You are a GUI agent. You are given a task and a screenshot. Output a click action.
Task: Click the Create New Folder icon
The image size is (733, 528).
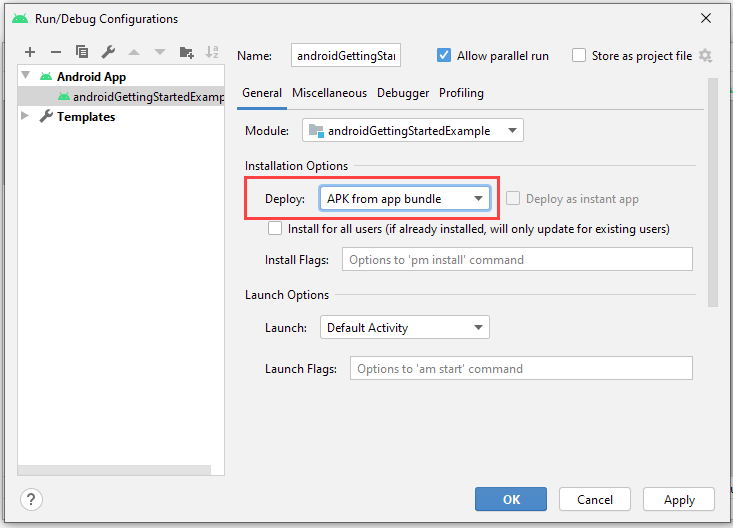[x=186, y=52]
